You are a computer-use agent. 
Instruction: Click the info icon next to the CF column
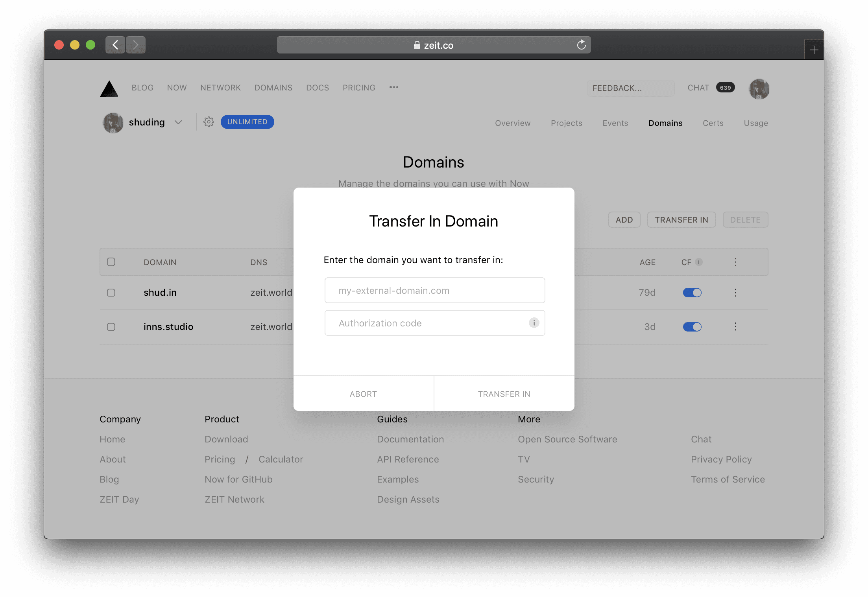pos(698,262)
